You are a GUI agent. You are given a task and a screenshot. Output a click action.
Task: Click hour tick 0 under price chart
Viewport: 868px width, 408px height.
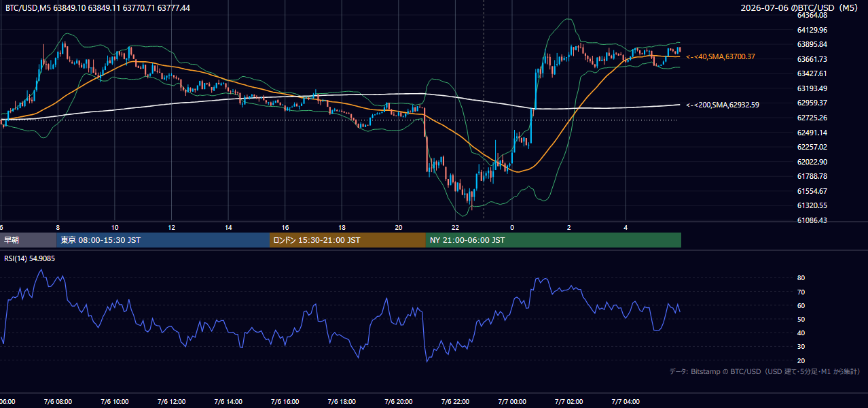512,227
